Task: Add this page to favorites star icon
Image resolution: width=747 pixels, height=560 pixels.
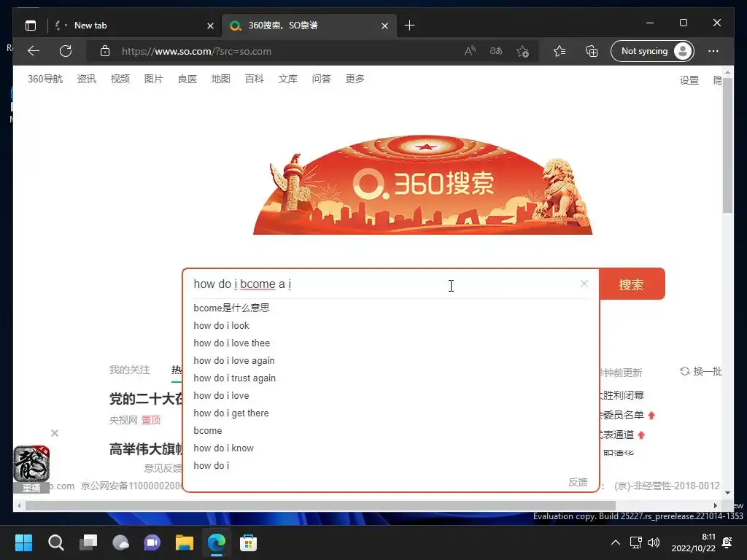Action: click(522, 51)
